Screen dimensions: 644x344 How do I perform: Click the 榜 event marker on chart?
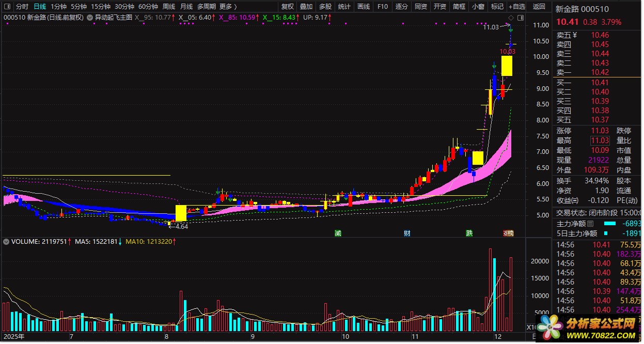point(509,233)
